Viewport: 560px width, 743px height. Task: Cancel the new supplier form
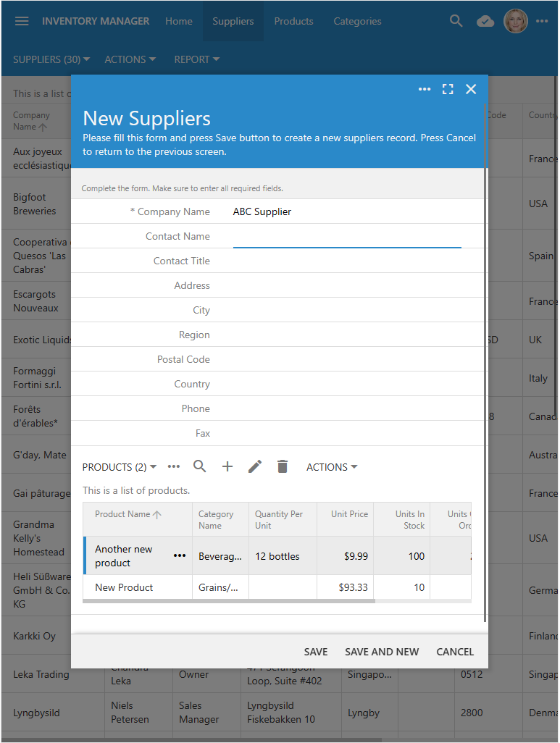[x=455, y=652]
